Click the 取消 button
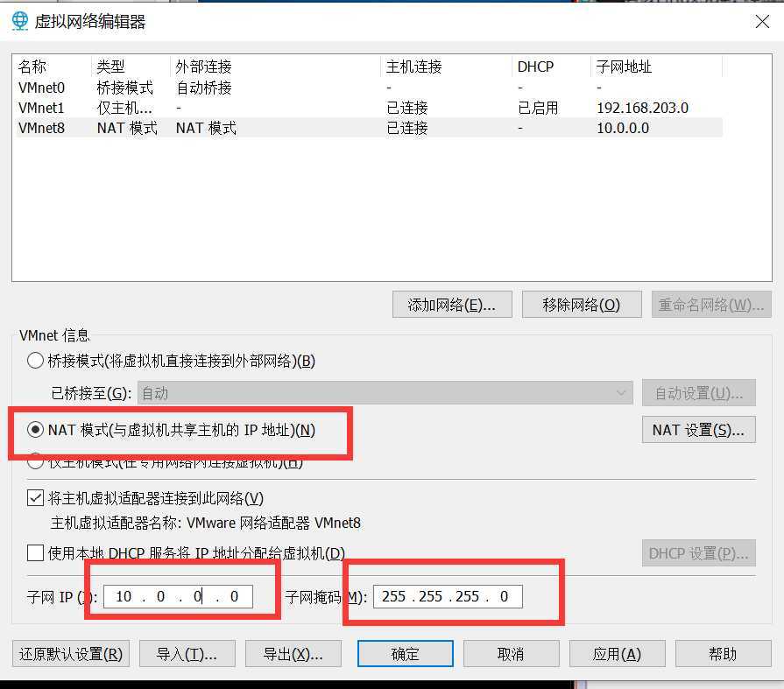Screen dimensions: 784x689 click(x=511, y=653)
